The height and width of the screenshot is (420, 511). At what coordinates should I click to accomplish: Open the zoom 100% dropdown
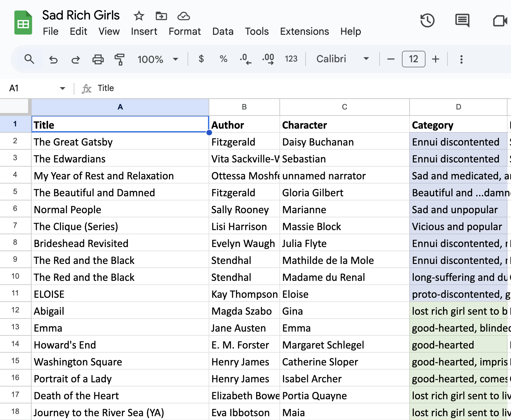click(x=158, y=59)
